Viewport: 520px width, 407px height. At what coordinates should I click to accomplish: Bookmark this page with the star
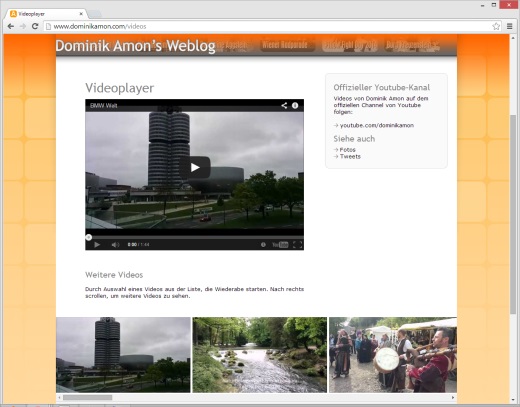pyautogui.click(x=496, y=26)
